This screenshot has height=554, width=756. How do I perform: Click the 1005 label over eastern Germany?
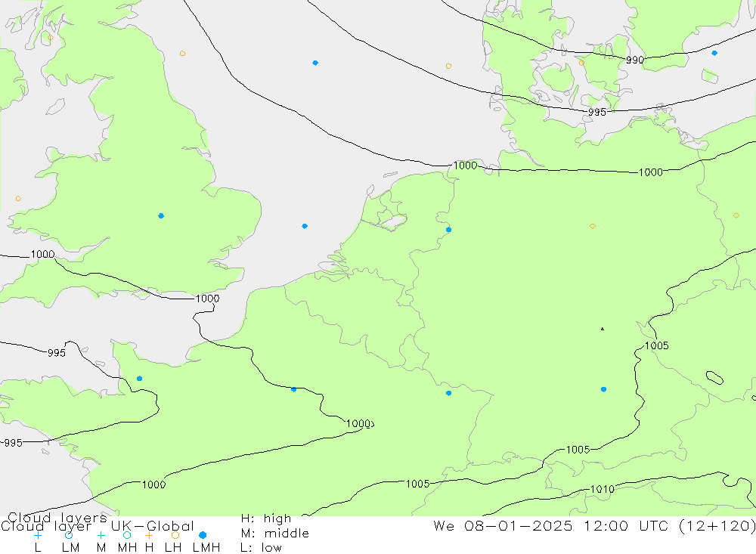pyautogui.click(x=657, y=345)
